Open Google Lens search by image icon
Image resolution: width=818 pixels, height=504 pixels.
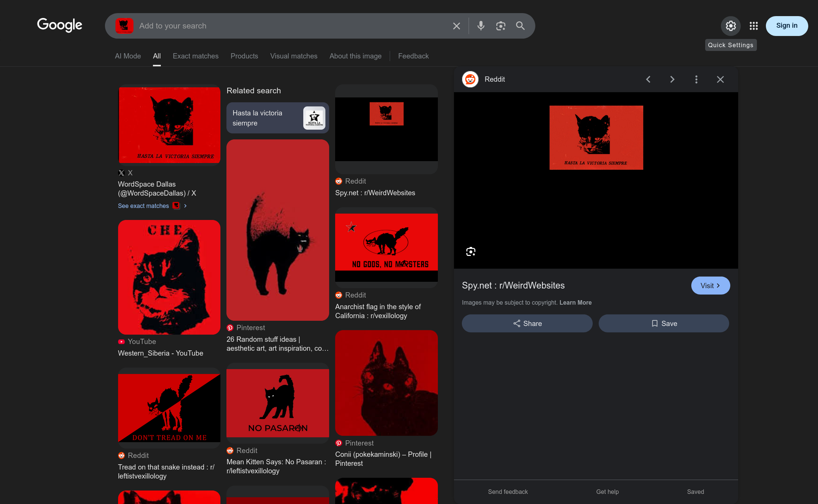click(x=500, y=26)
